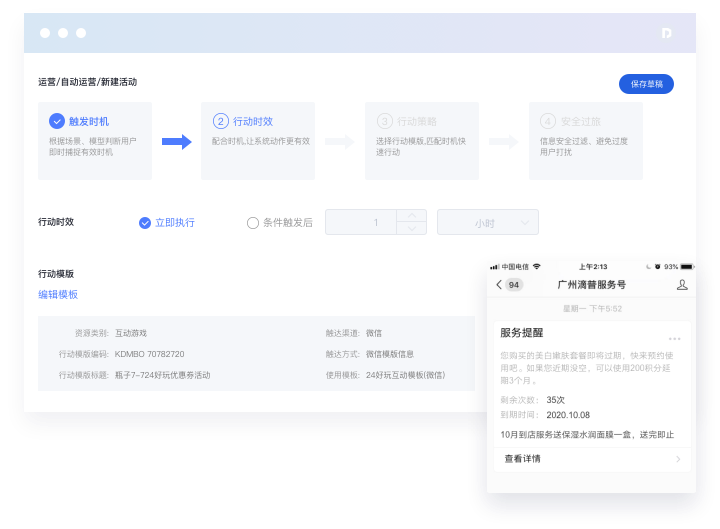Click the blue arrow between steps 1 and 2
720x529 pixels.
click(x=176, y=142)
